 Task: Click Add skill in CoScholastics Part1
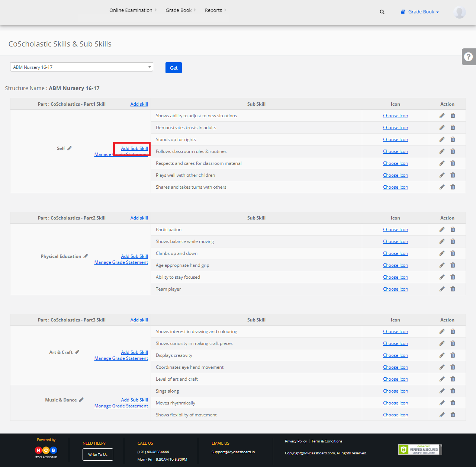coord(139,104)
